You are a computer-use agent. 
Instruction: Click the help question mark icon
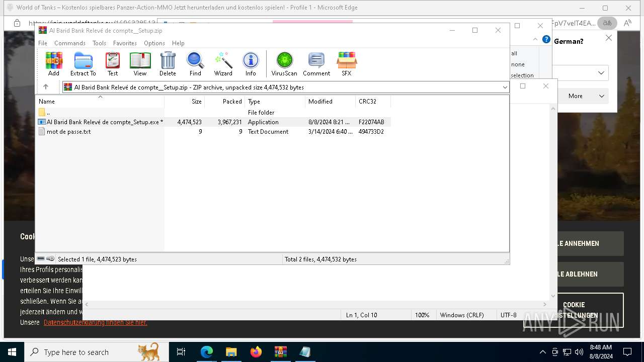click(x=546, y=39)
